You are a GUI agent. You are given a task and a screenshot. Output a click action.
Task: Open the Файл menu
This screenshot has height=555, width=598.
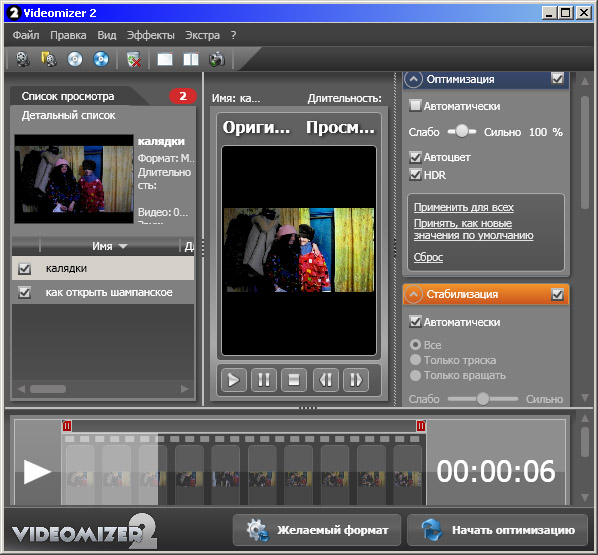tap(26, 35)
